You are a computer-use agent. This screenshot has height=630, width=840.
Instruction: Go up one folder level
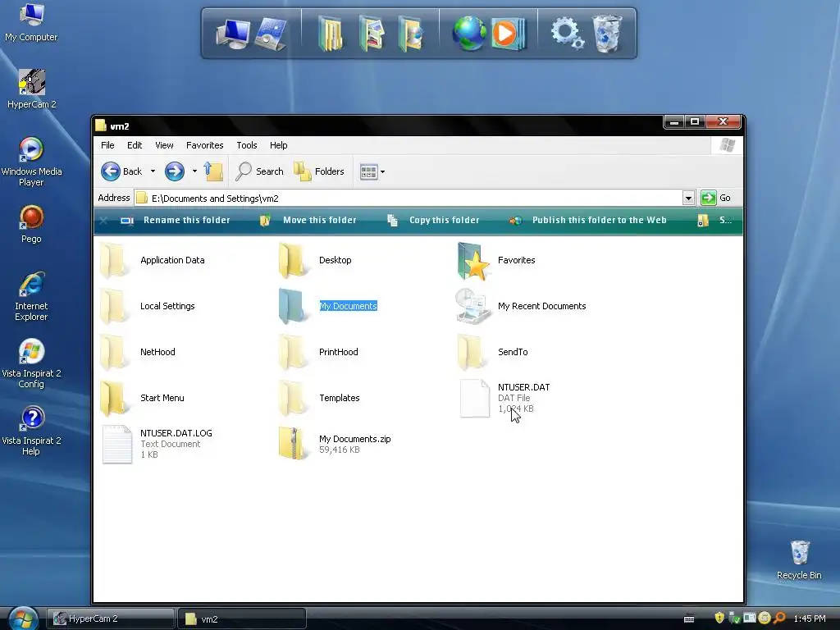click(213, 171)
